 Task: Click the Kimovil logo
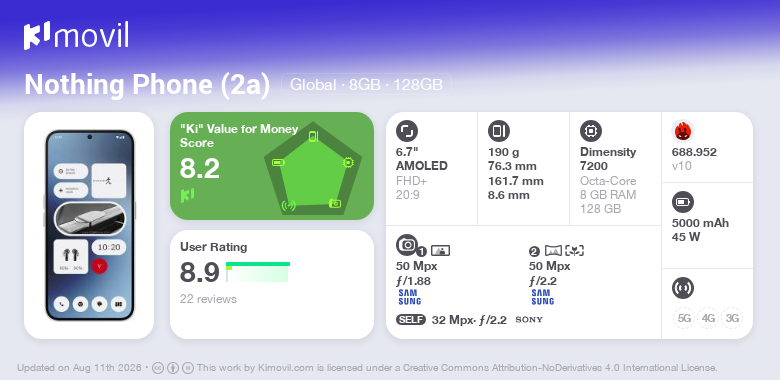[76, 35]
